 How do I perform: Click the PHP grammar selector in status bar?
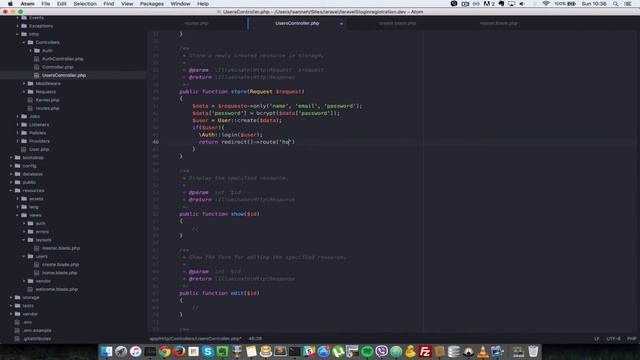point(631,339)
